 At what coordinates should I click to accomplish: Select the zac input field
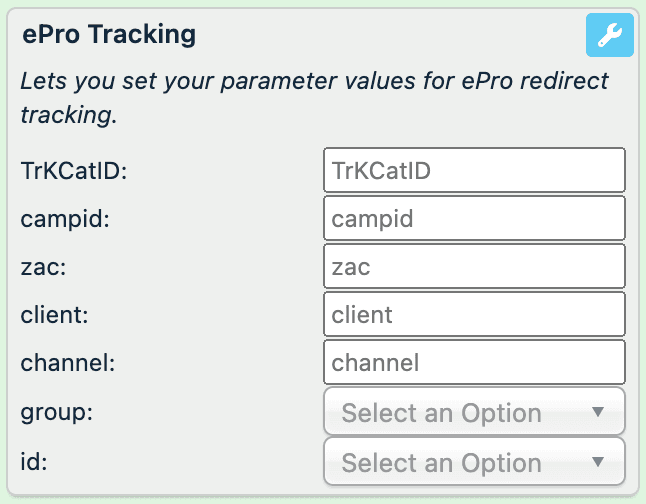474,266
